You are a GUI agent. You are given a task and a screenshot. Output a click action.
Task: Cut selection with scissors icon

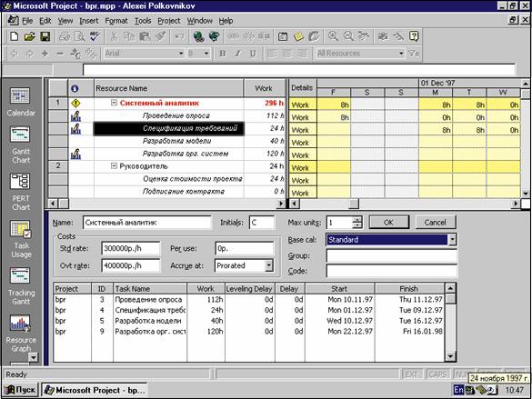pyautogui.click(x=114, y=36)
